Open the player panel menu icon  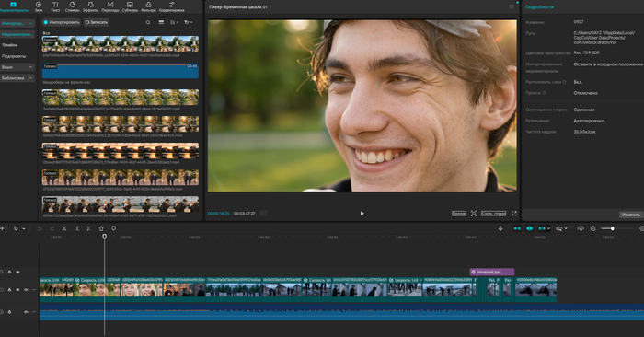coord(512,7)
